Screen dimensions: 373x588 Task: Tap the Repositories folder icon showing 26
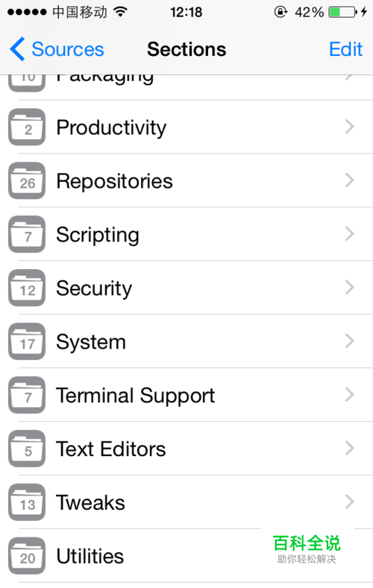pyautogui.click(x=27, y=181)
